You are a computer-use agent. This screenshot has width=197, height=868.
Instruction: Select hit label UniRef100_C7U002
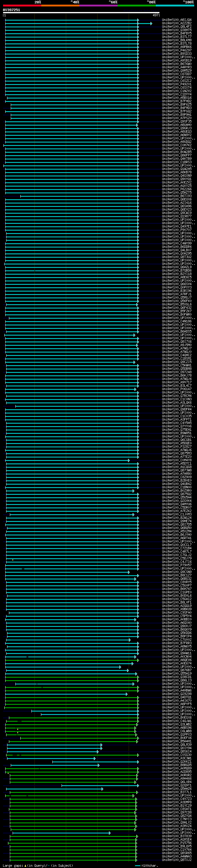click(177, 640)
